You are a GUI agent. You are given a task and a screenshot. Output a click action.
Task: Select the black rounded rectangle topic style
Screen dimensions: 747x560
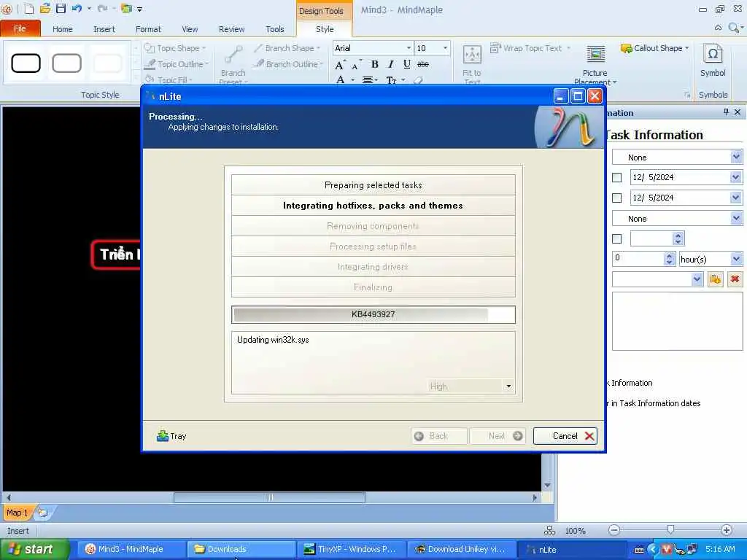point(26,63)
